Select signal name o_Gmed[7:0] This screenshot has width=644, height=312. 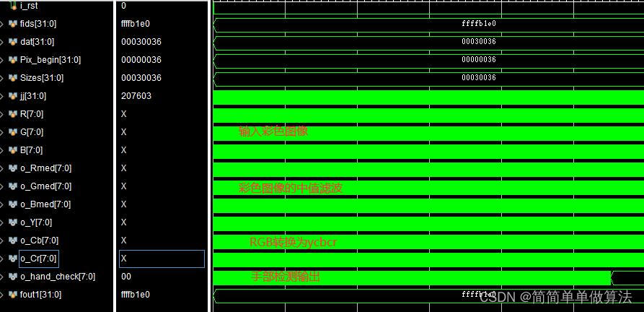[x=45, y=186]
